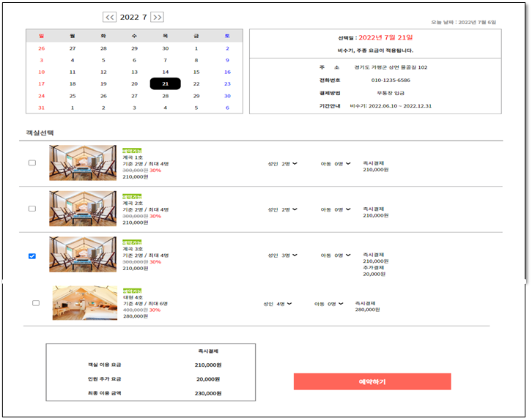
Task: Select Sunday June 26 in calendar
Action: click(41, 48)
